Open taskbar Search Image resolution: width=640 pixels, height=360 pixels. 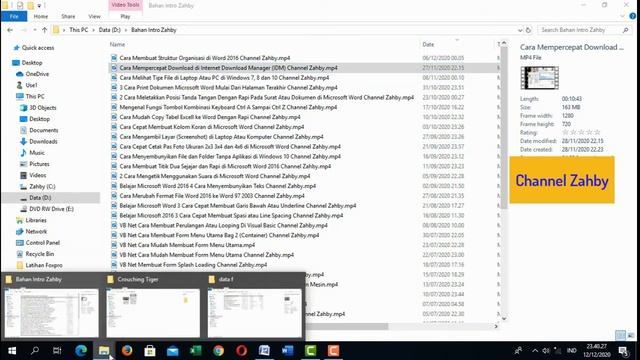(35, 351)
